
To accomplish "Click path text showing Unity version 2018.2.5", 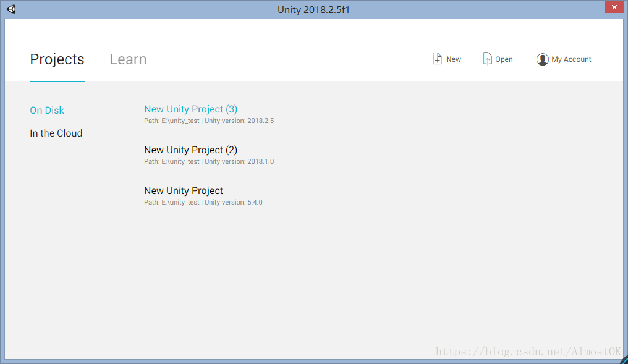I will click(x=209, y=121).
